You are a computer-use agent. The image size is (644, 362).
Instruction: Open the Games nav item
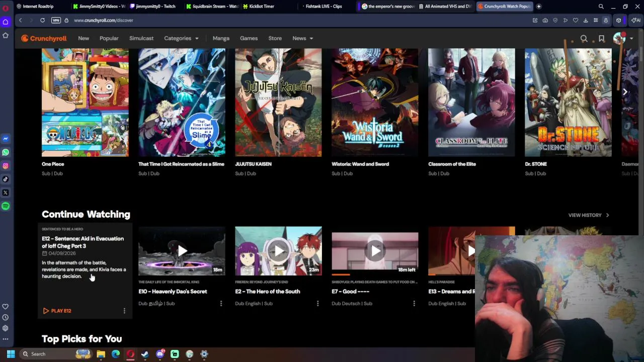coord(249,39)
